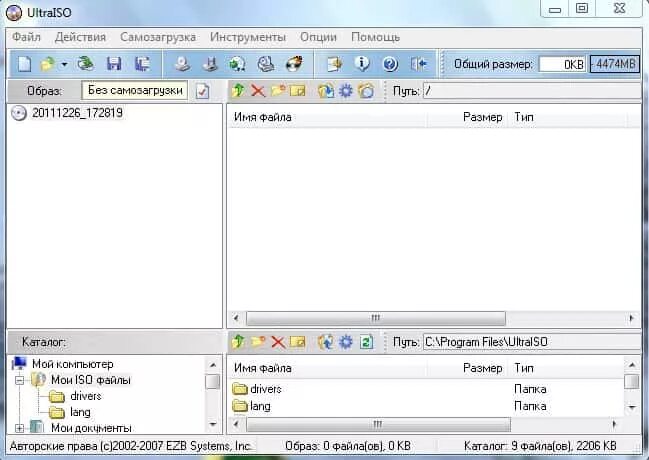Open the Опции menu

318,37
